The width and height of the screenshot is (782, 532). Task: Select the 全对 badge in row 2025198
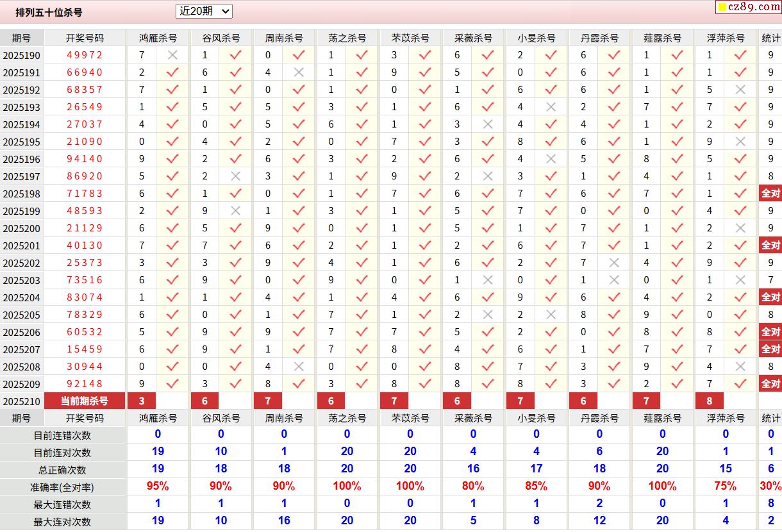[770, 194]
